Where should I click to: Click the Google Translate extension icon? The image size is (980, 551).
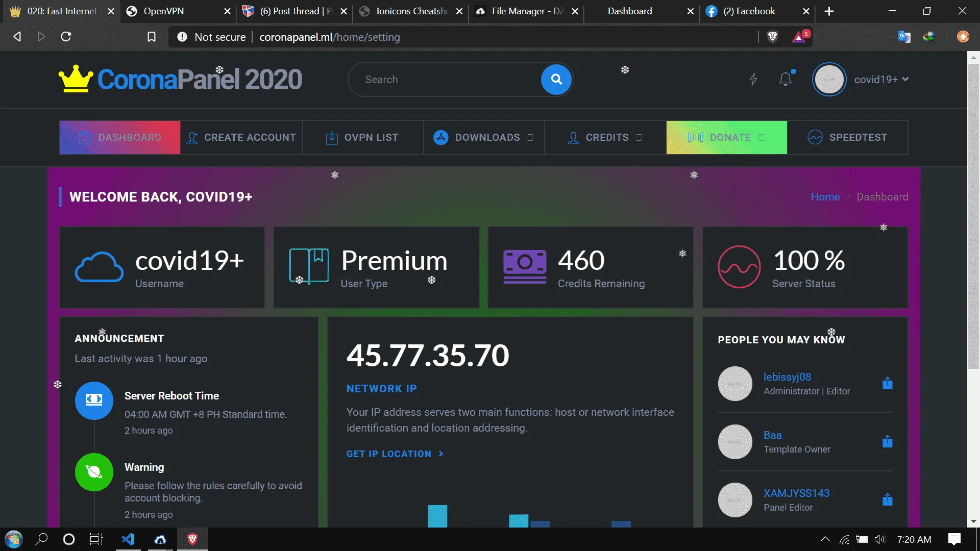(x=904, y=37)
